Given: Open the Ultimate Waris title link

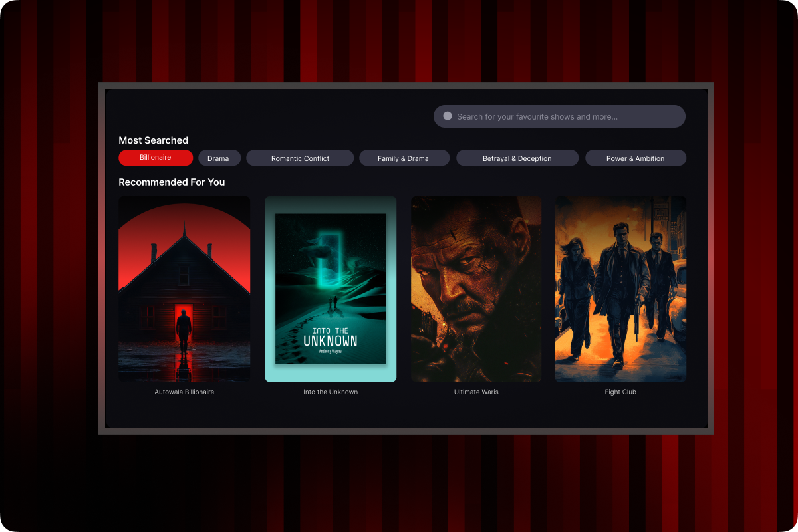Looking at the screenshot, I should [476, 392].
